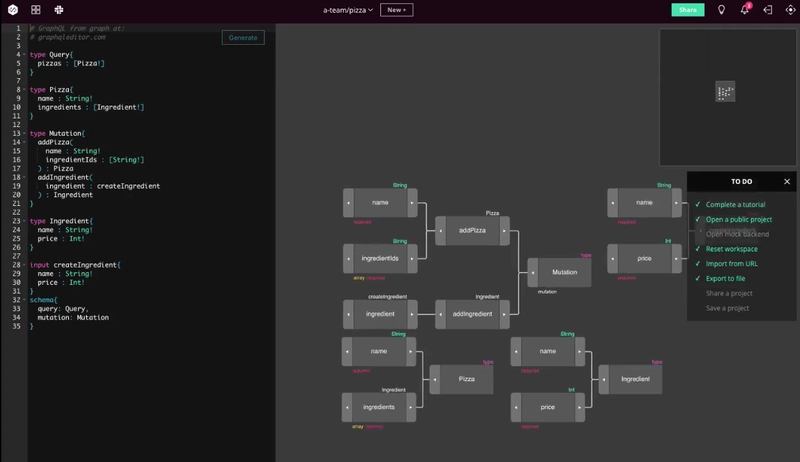Click the input port of Pizza type node
This screenshot has width=800, height=462.
pos(435,379)
